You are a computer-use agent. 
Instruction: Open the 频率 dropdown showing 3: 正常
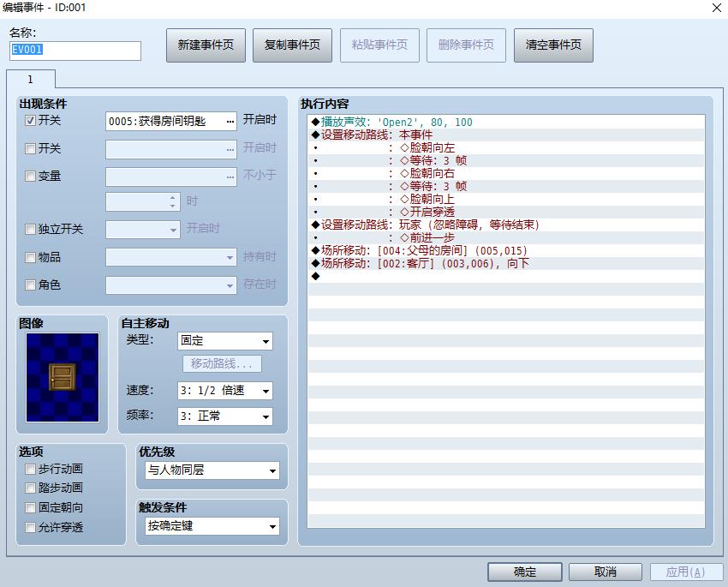224,416
